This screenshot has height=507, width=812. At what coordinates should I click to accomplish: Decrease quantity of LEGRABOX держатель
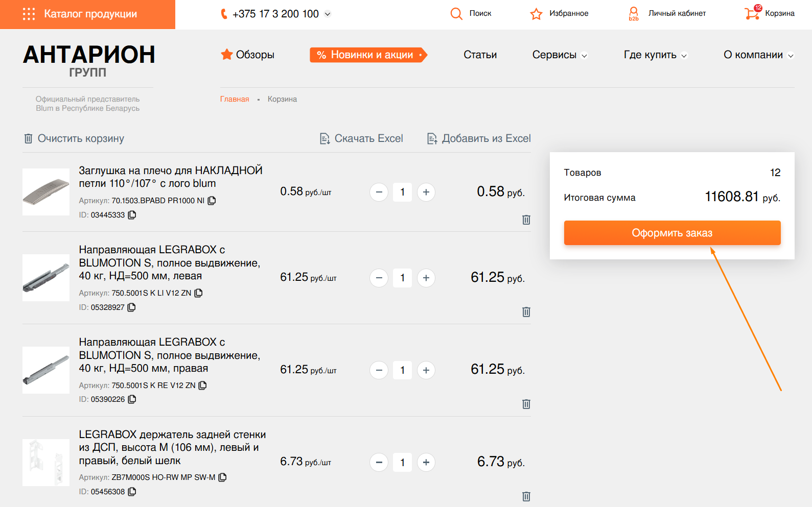379,463
